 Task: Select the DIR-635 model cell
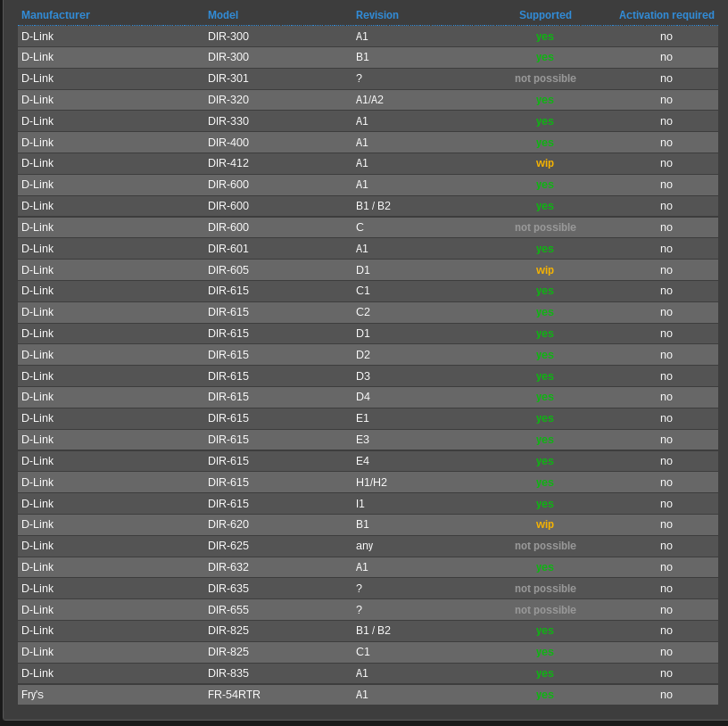(x=228, y=589)
